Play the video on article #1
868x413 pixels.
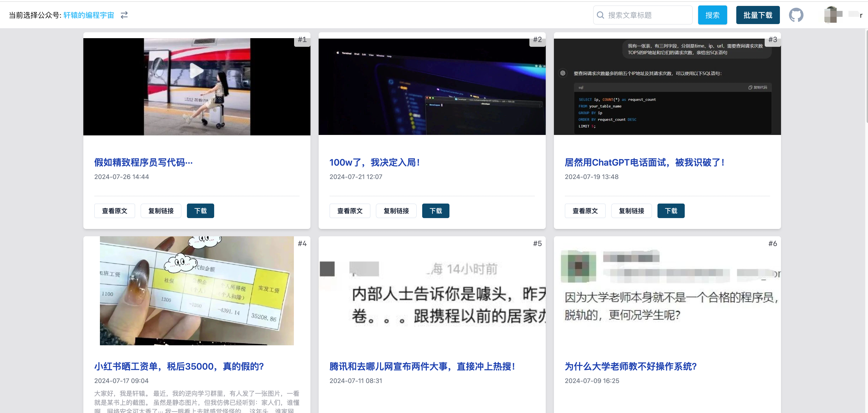(196, 71)
